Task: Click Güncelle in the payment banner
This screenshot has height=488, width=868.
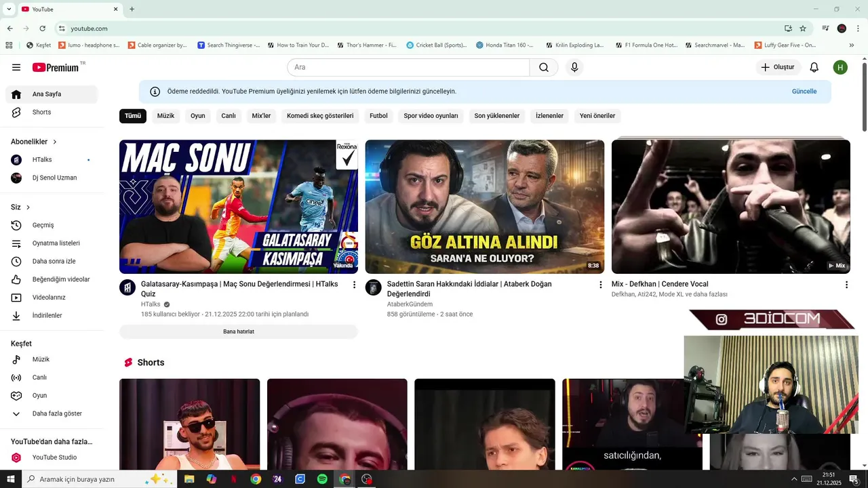Action: pos(804,91)
